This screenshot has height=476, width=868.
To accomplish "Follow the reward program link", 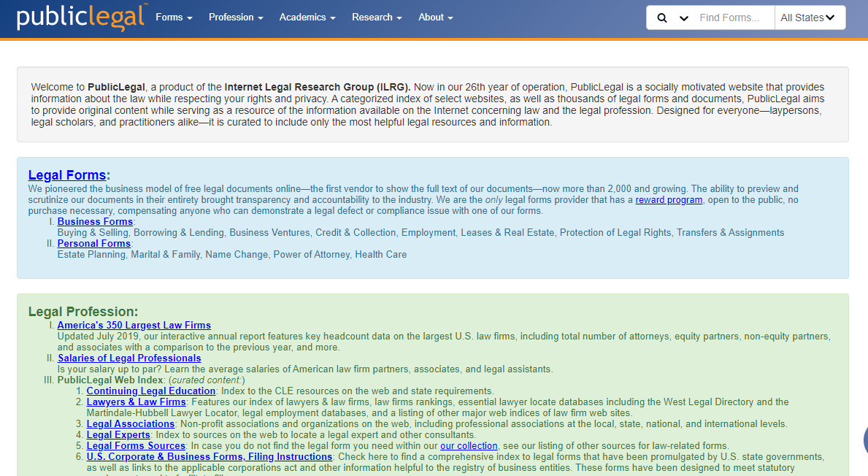I will point(669,200).
